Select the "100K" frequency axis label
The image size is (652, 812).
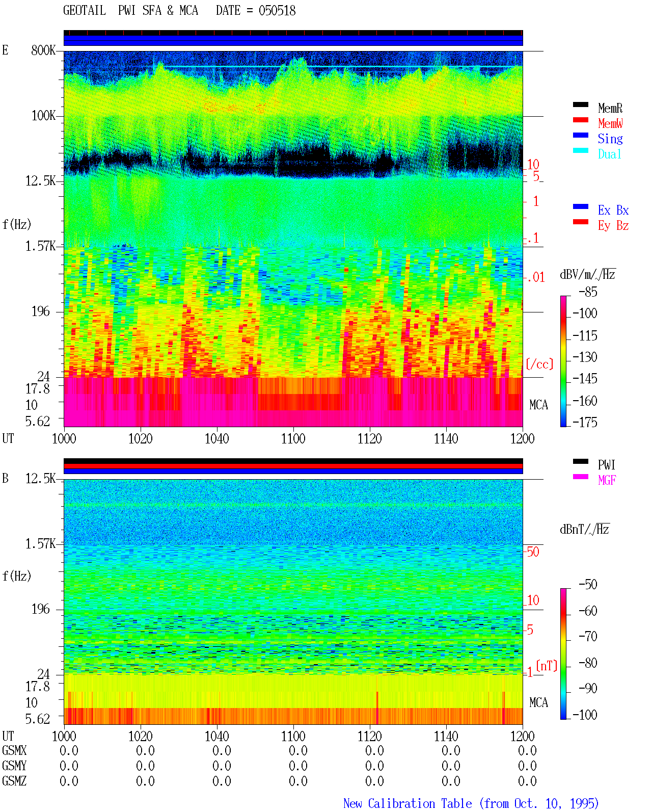click(x=43, y=116)
